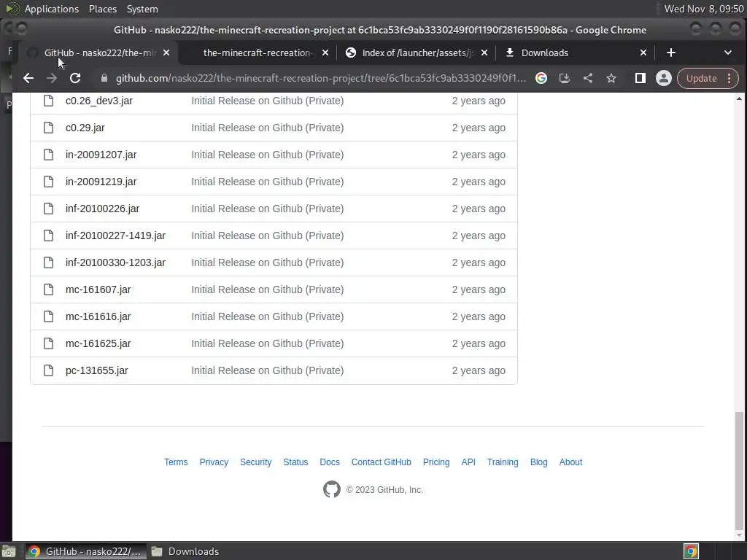
Task: Bookmark this page with the star icon
Action: point(611,78)
